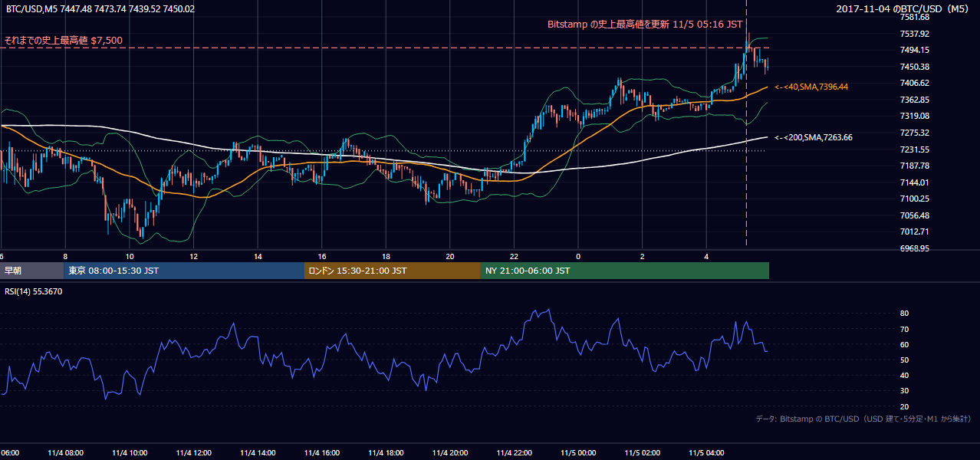Click the label "それまでの史上最高値 $7,500"

point(63,40)
